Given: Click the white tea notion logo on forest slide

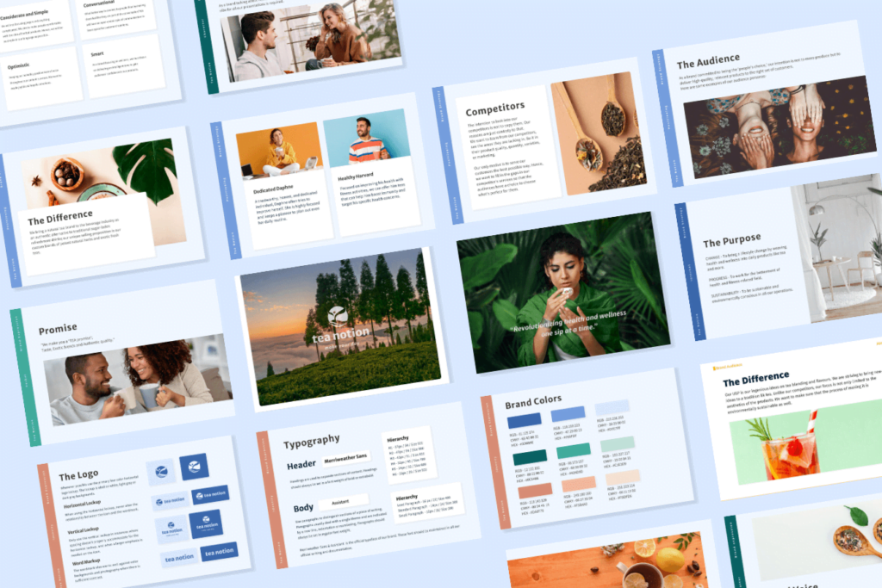Looking at the screenshot, I should click(340, 324).
